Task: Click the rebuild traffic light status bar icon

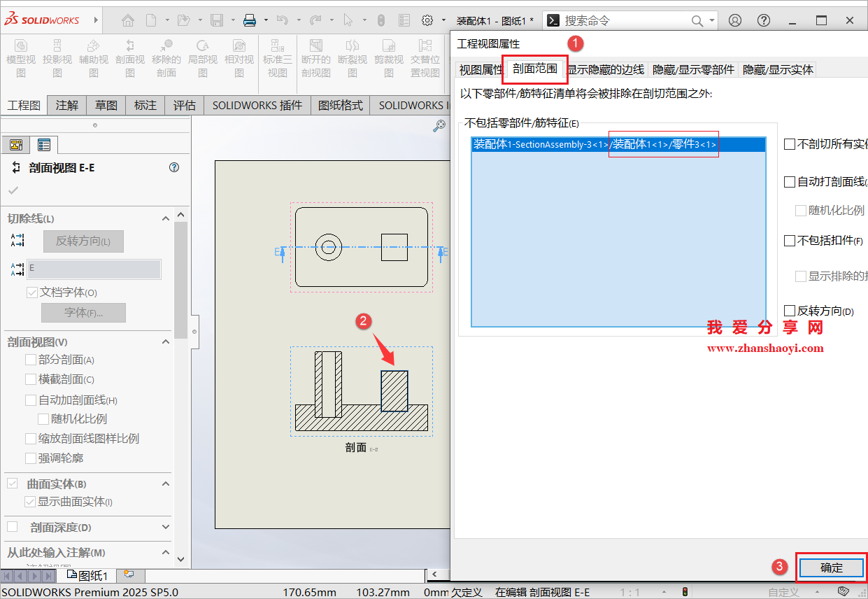Action: point(685,592)
